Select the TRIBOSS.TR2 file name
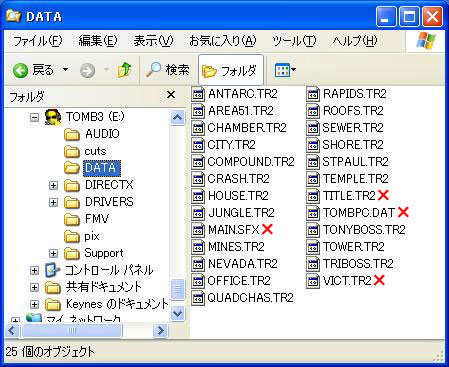 click(x=358, y=264)
